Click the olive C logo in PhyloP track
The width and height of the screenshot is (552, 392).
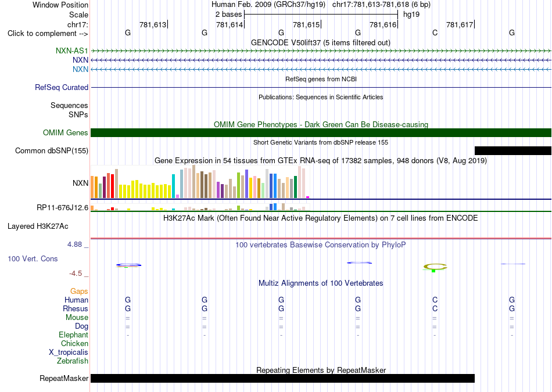435,268
